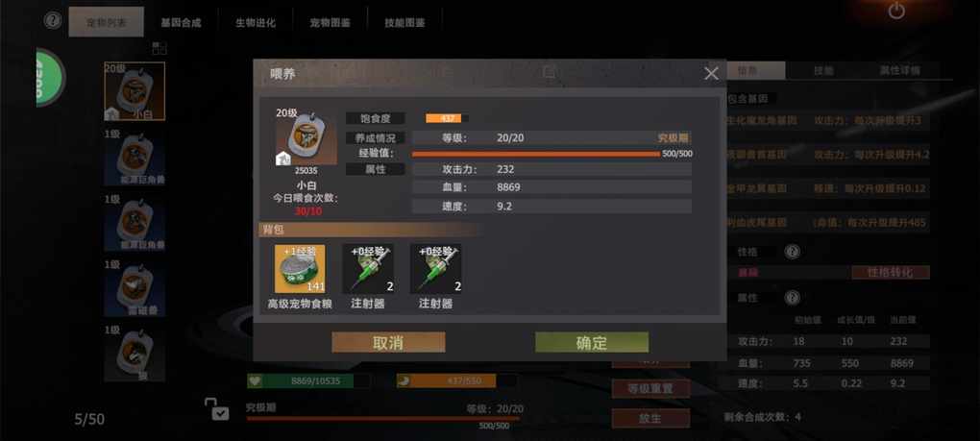Open the help question mark icon at top left
This screenshot has width=980, height=441.
click(x=53, y=20)
